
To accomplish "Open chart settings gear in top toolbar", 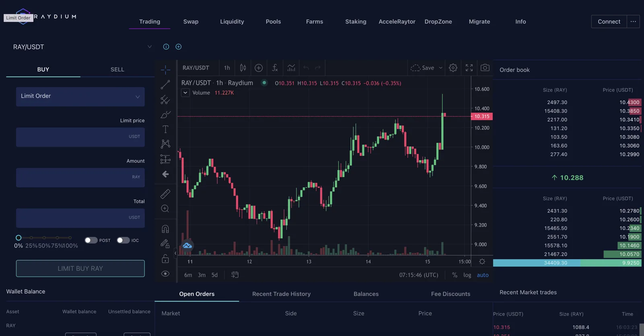I will [x=453, y=68].
